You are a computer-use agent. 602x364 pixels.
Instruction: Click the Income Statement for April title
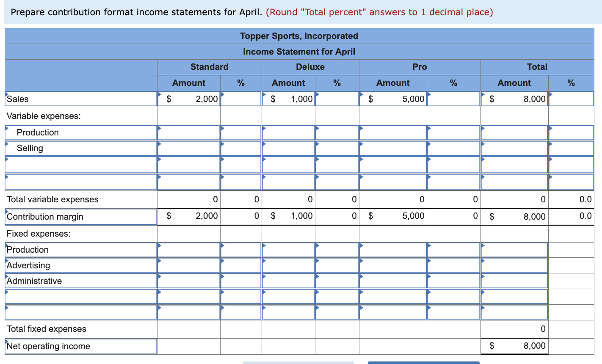coord(299,52)
